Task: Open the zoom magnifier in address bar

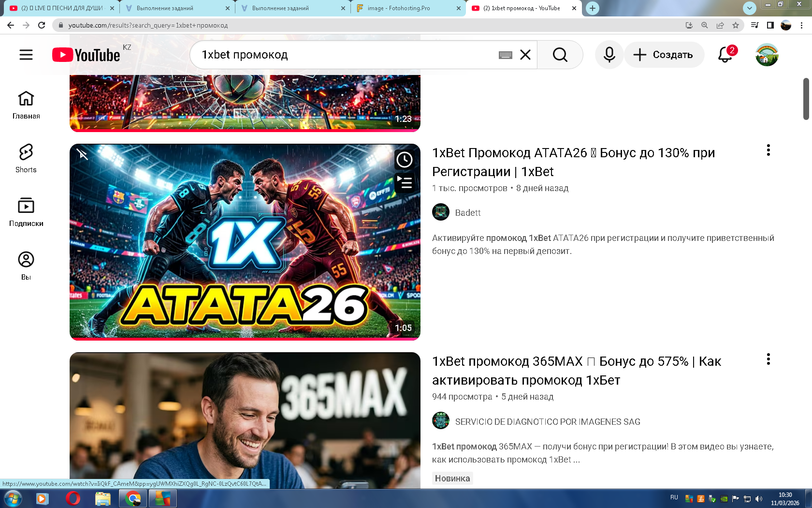Action: (x=705, y=25)
